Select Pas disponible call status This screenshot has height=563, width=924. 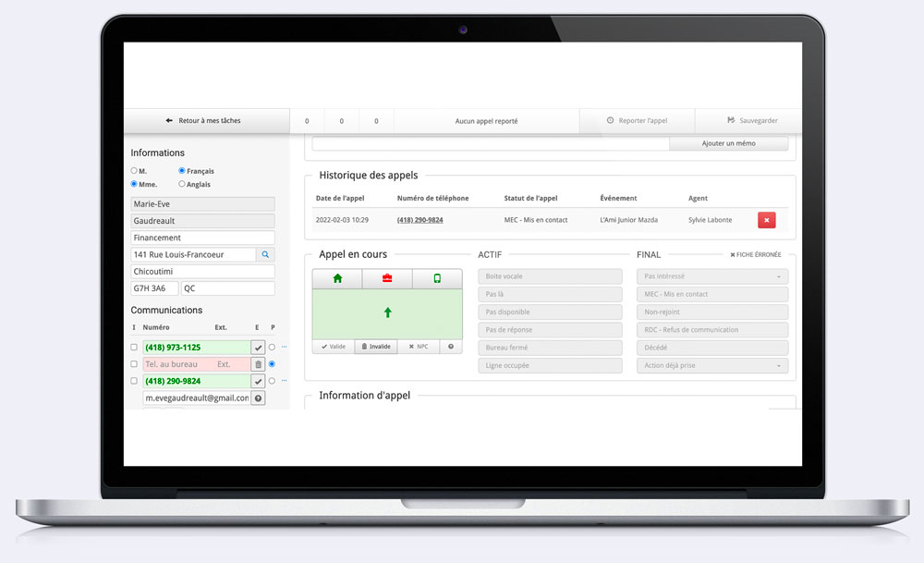point(550,312)
